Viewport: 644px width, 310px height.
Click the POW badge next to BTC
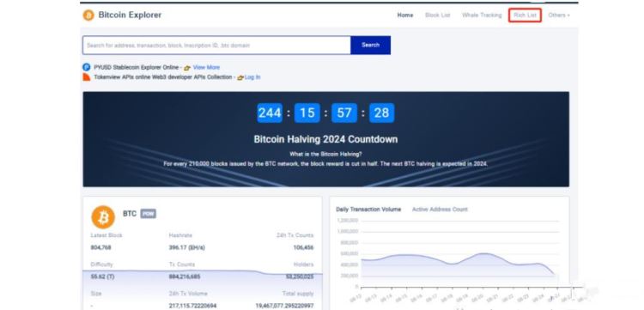tap(149, 214)
